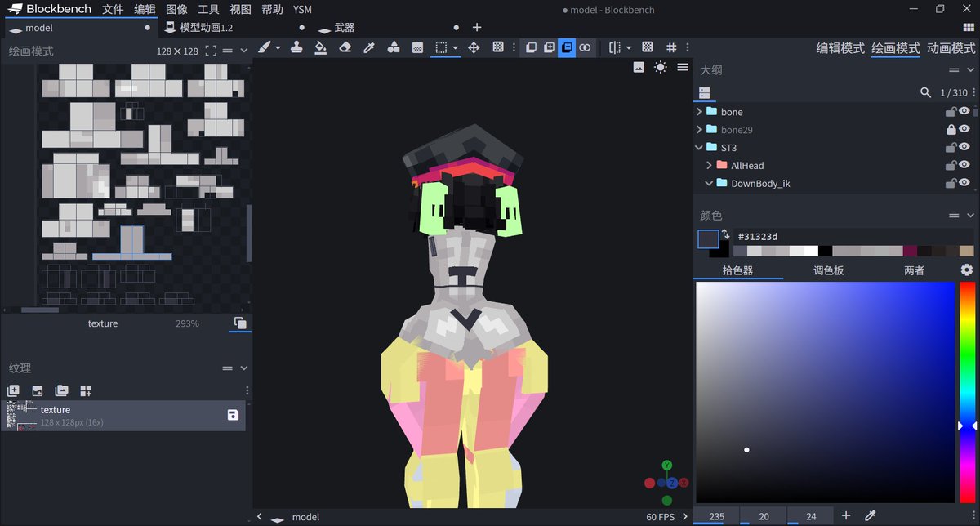Screen dimensions: 980x526
Task: Select the rectangle selection tool
Action: point(441,48)
